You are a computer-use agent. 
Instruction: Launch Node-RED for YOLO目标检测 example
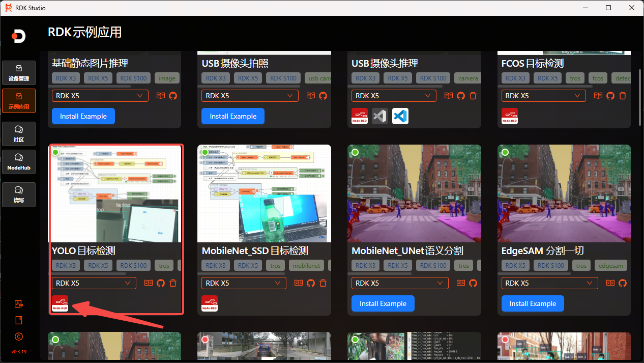60,303
